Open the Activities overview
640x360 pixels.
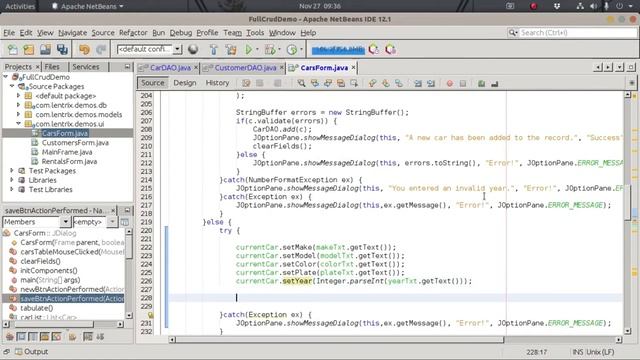[x=20, y=6]
